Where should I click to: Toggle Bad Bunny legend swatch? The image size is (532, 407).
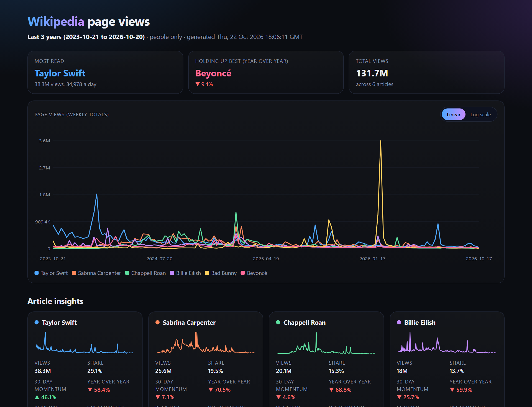click(207, 273)
